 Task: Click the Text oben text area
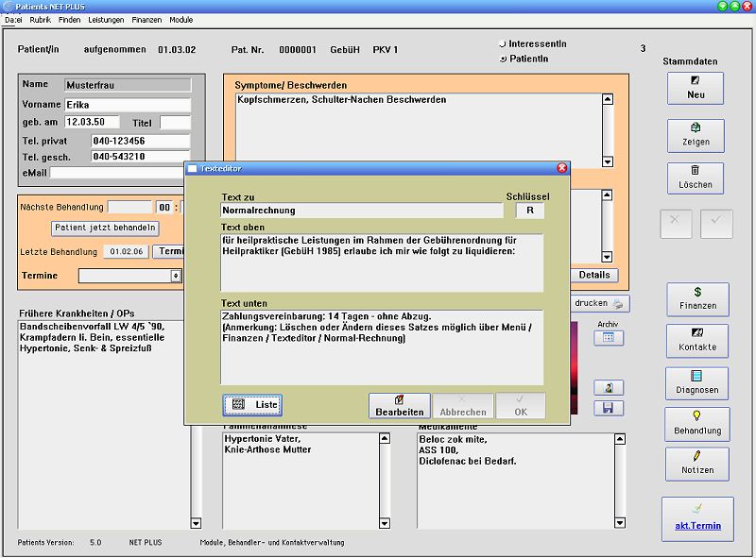(x=382, y=262)
